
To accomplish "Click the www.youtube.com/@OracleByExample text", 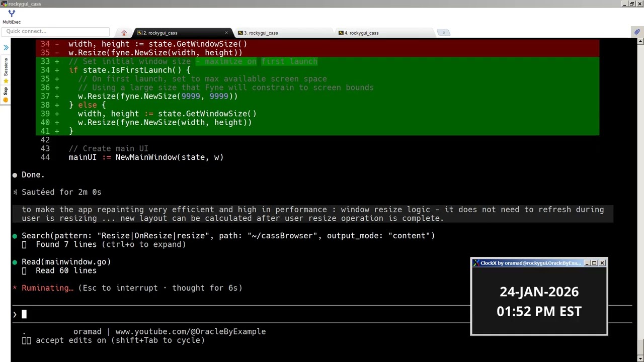I will (x=190, y=331).
